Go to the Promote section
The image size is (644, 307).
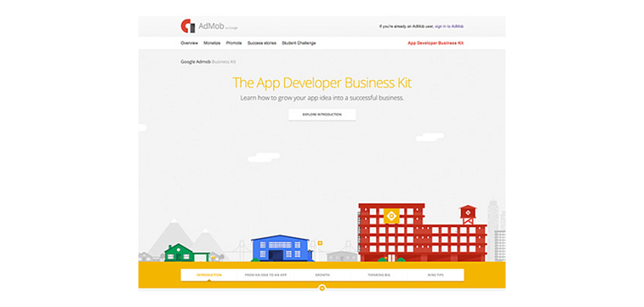tap(233, 43)
